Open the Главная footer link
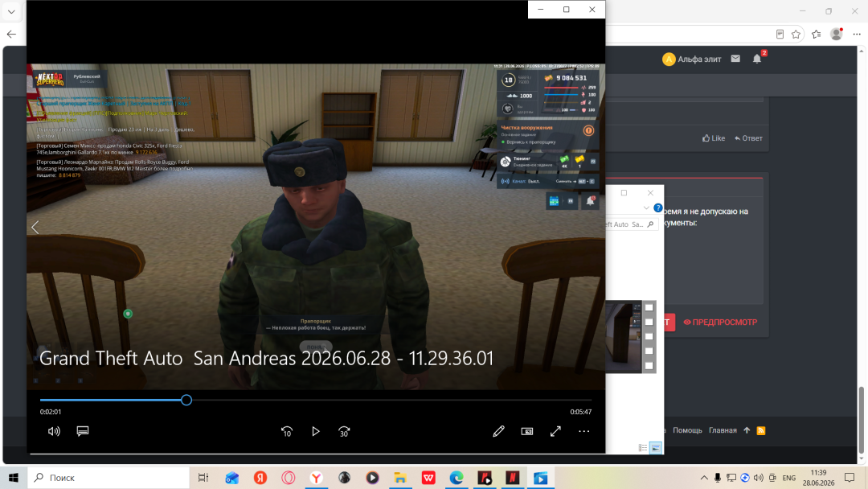 point(723,430)
